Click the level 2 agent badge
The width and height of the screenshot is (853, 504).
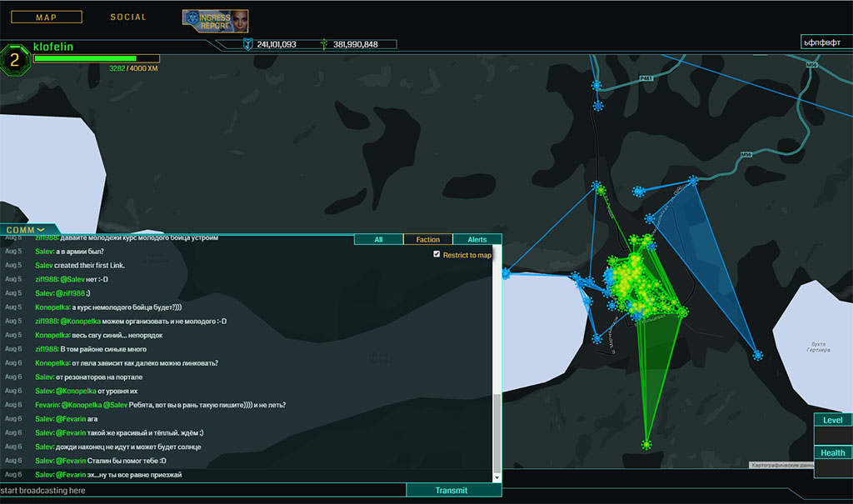(x=15, y=60)
